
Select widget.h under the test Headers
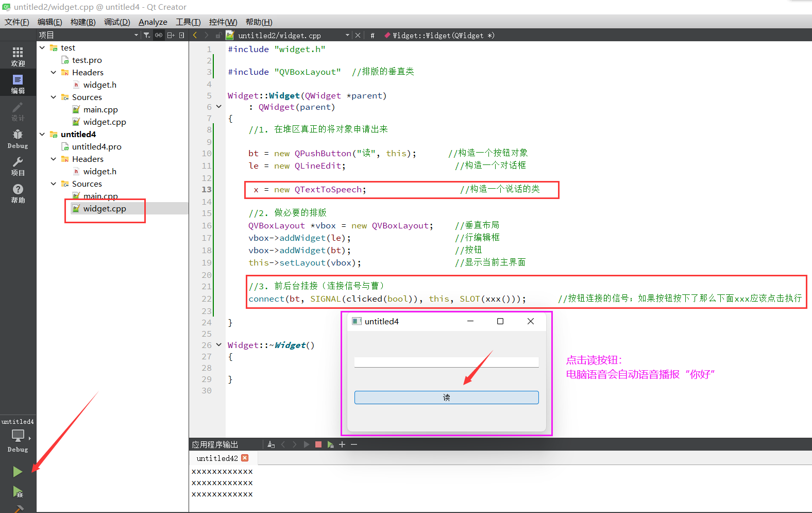click(100, 85)
